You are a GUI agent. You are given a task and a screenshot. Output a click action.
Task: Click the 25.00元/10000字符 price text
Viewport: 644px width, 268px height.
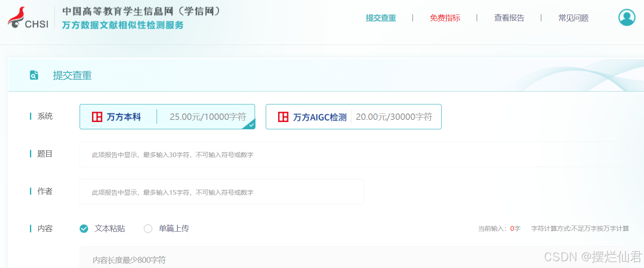pos(208,117)
